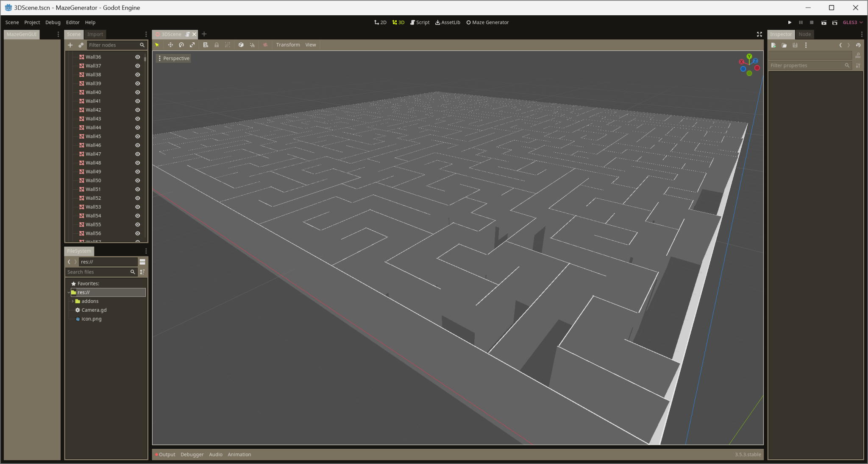
Task: Select the Scale tool in the 3D toolbar
Action: [x=193, y=45]
